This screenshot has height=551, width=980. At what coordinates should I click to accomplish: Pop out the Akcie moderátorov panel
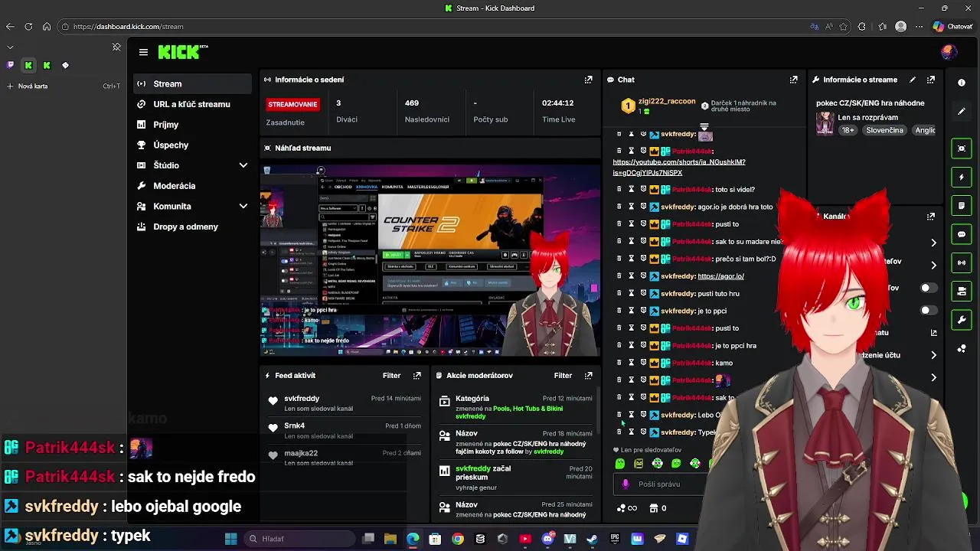point(589,376)
